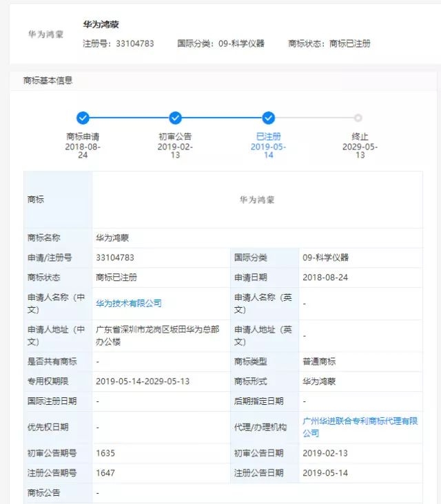Click 专用权期限 value 2019-05-14-2029-05-13
This screenshot has height=504, width=441.
click(143, 381)
